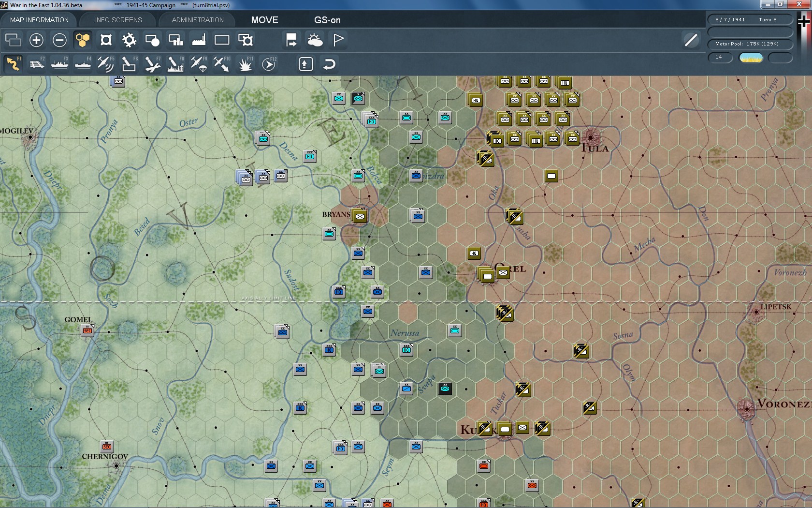Click the Motor Pool: 175K (129K) readout
Image resolution: width=812 pixels, height=508 pixels.
(x=750, y=44)
